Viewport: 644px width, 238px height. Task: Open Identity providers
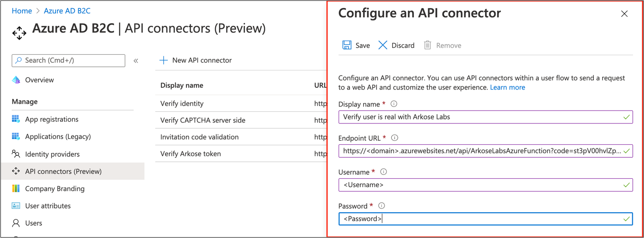tap(53, 154)
